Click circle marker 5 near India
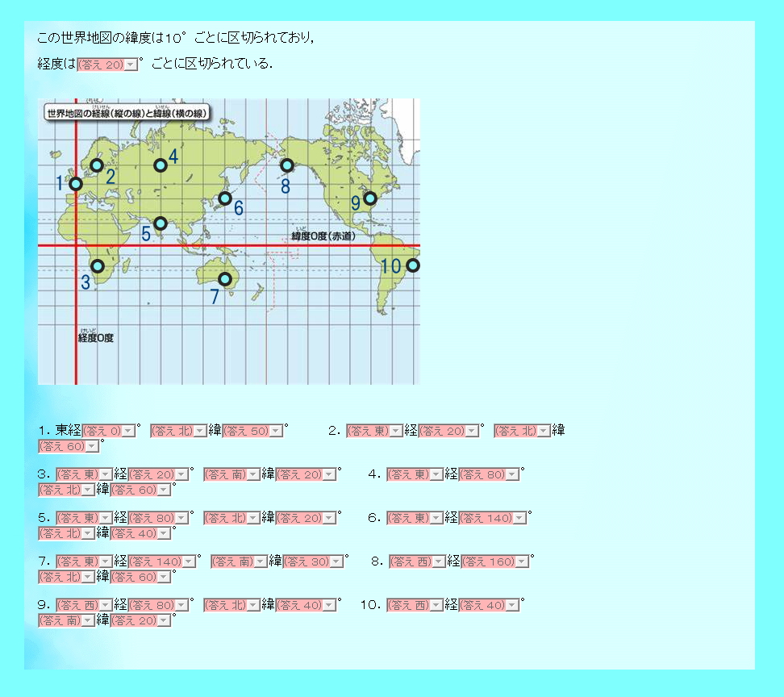The width and height of the screenshot is (784, 697). pos(161,223)
